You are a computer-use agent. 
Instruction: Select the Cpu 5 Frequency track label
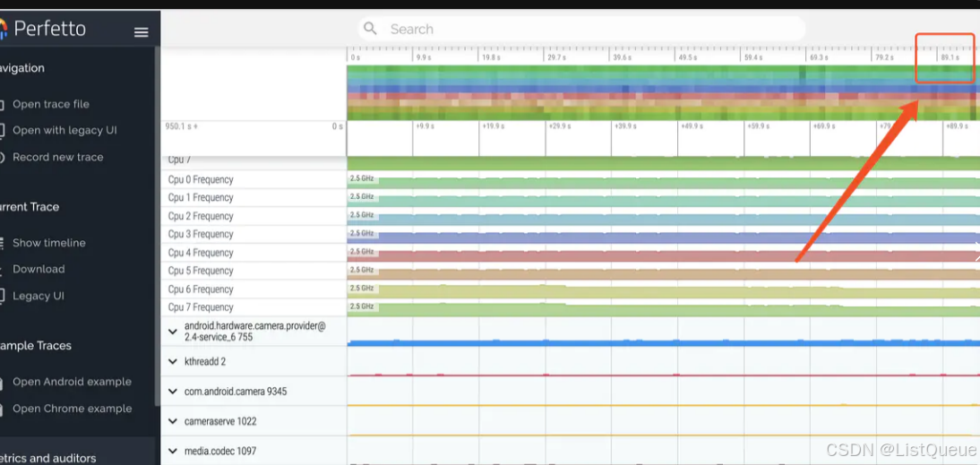200,271
